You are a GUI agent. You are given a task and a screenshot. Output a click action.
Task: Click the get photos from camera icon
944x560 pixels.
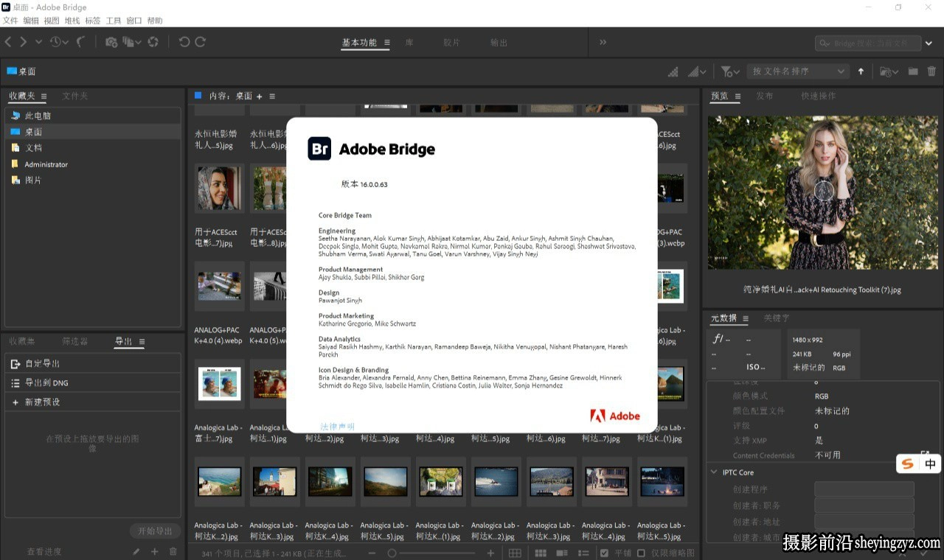111,42
